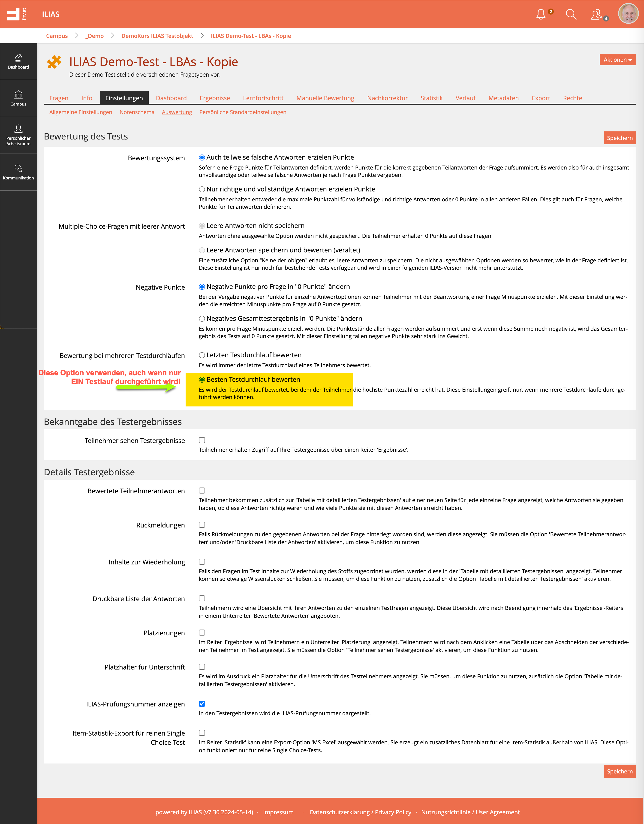Switch to the Info tab
Image resolution: width=644 pixels, height=824 pixels.
pos(87,98)
